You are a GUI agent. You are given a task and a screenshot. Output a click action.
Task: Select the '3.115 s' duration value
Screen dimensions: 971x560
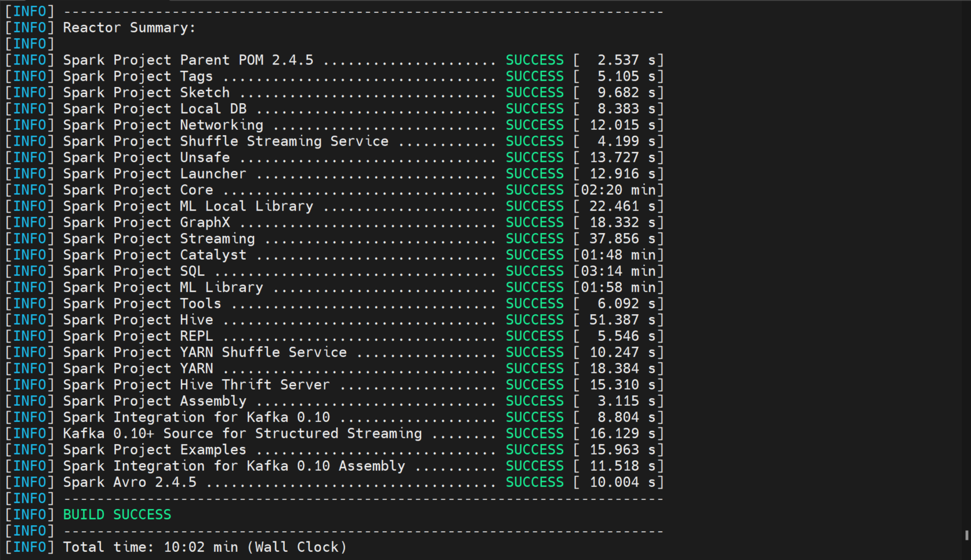(627, 401)
